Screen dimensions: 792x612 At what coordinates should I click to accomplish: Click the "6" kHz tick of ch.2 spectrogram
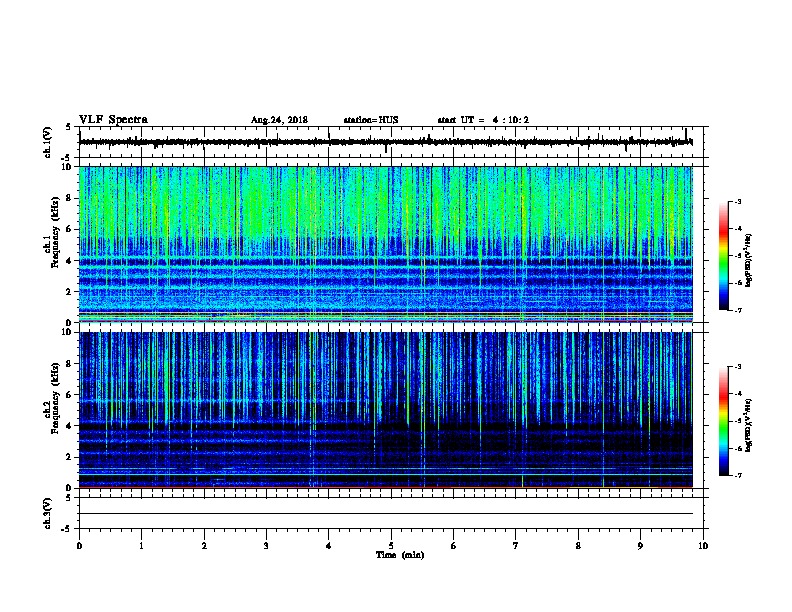(x=69, y=395)
